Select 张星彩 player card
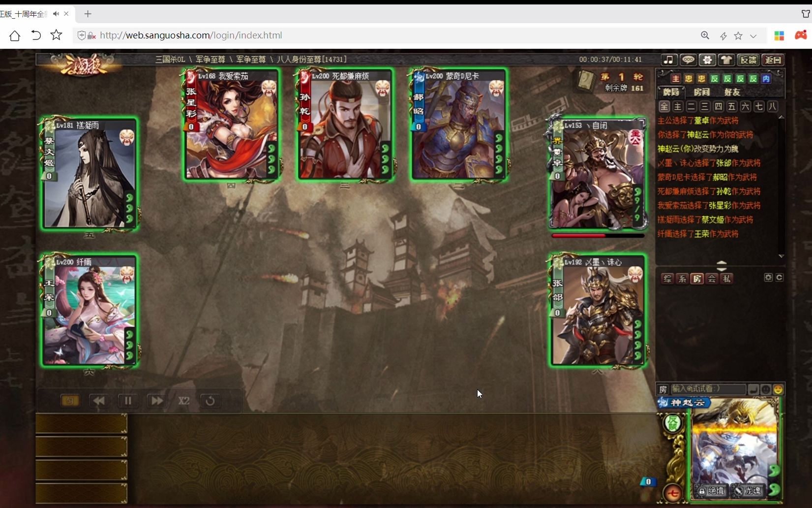Viewport: 812px width, 508px height. (x=232, y=125)
